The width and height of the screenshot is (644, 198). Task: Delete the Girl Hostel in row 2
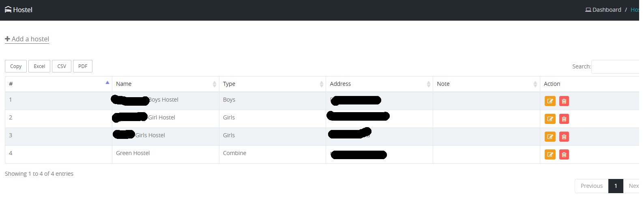pyautogui.click(x=564, y=119)
